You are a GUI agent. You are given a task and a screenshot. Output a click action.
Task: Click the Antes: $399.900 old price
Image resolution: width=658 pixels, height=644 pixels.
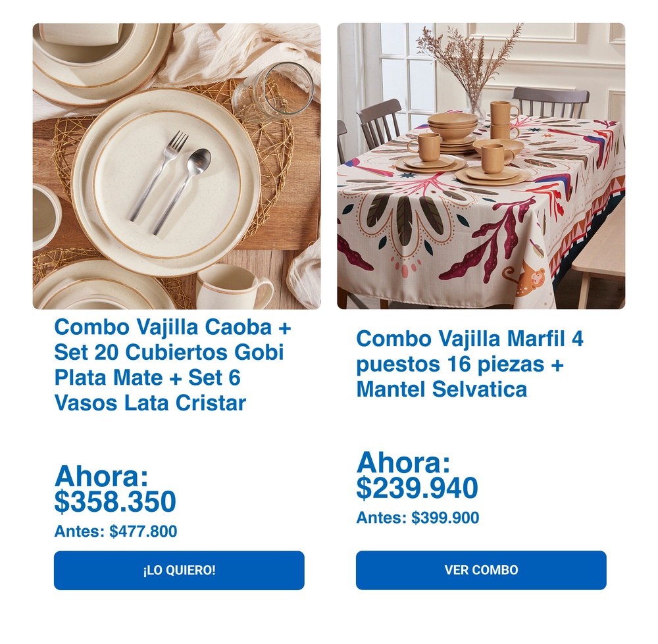[x=418, y=518]
